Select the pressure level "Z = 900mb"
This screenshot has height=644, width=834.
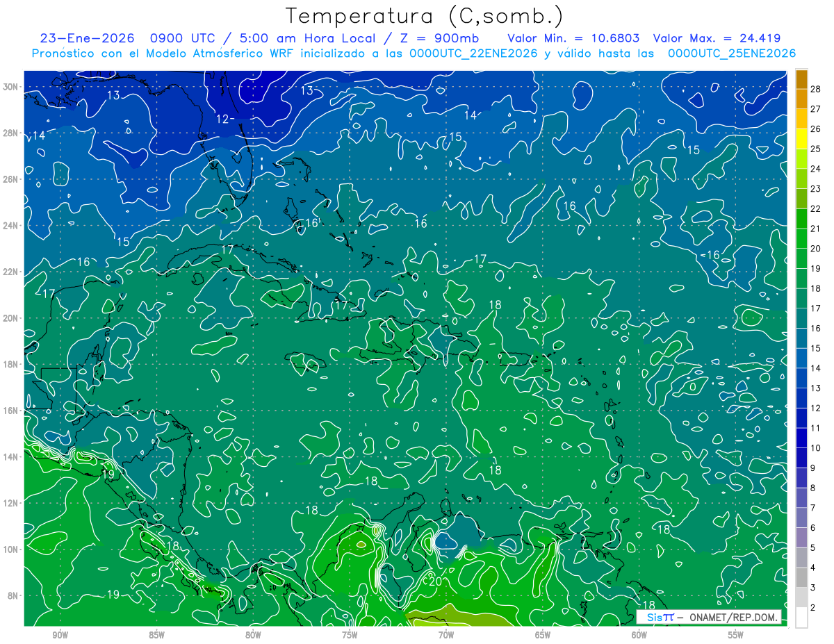[x=439, y=38]
